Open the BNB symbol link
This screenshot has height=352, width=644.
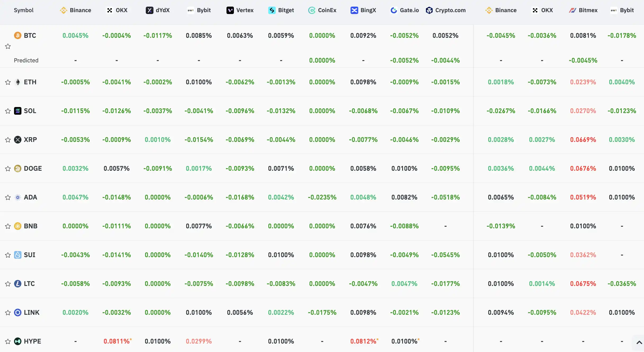(30, 226)
